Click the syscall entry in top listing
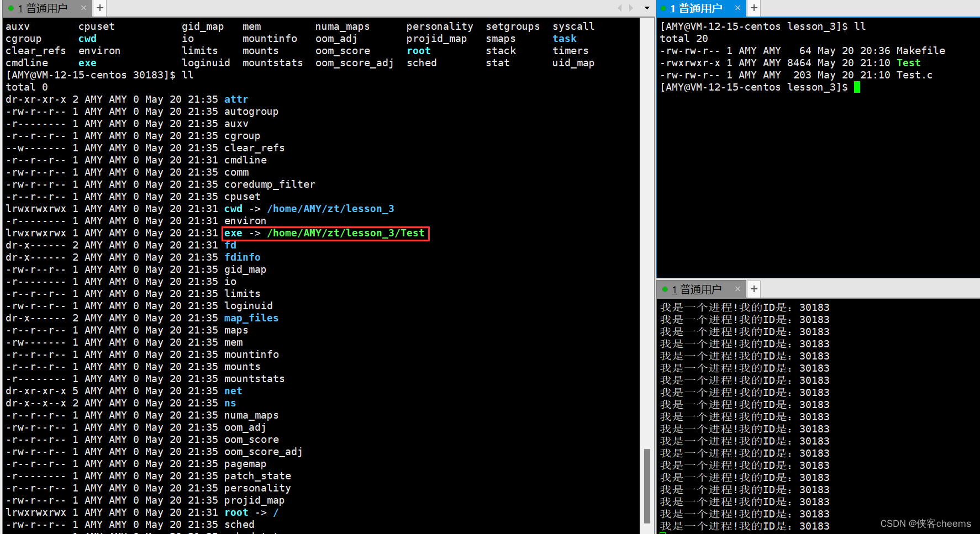980x534 pixels. [573, 27]
